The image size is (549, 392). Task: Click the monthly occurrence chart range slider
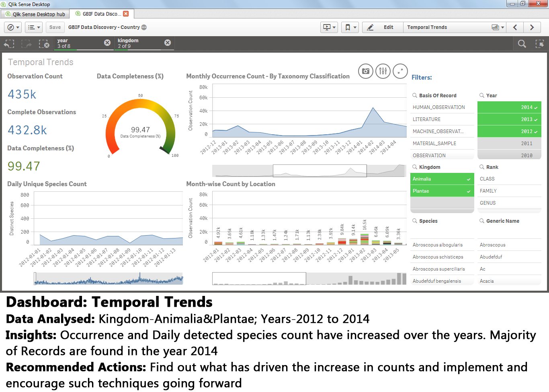click(320, 171)
